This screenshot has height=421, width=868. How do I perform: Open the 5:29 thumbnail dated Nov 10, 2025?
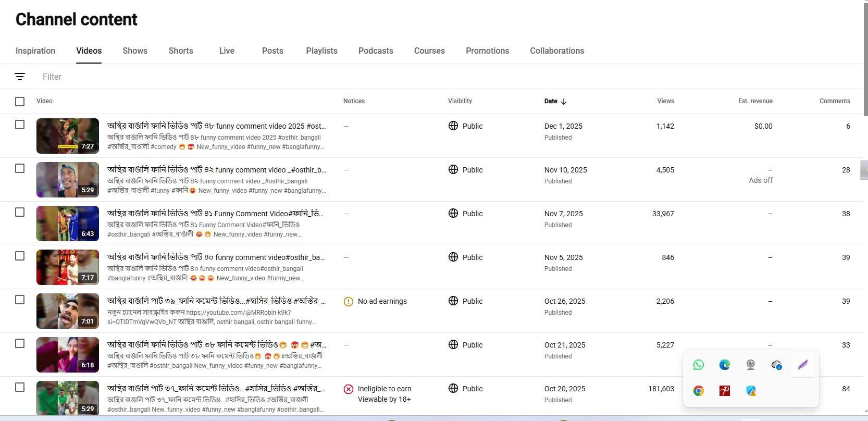pyautogui.click(x=68, y=180)
